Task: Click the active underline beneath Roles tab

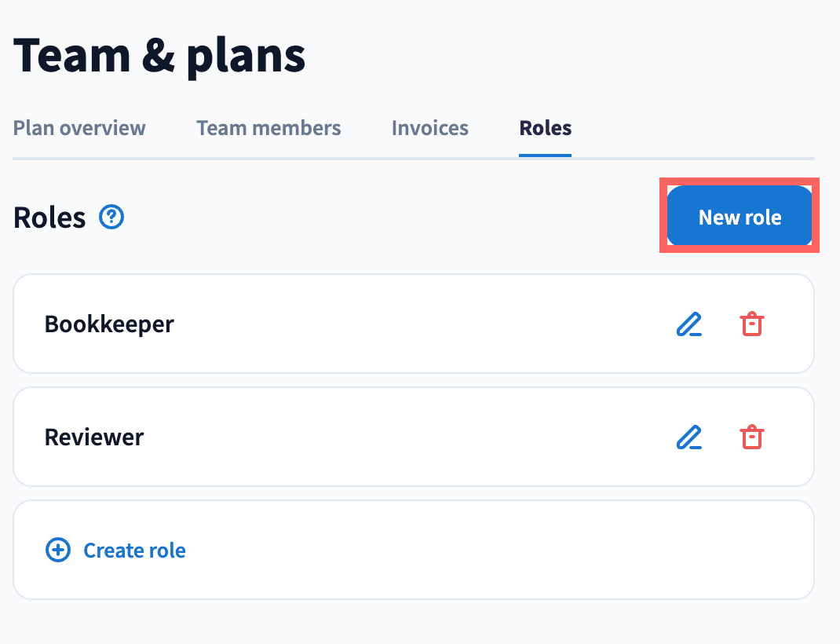Action: 545,155
